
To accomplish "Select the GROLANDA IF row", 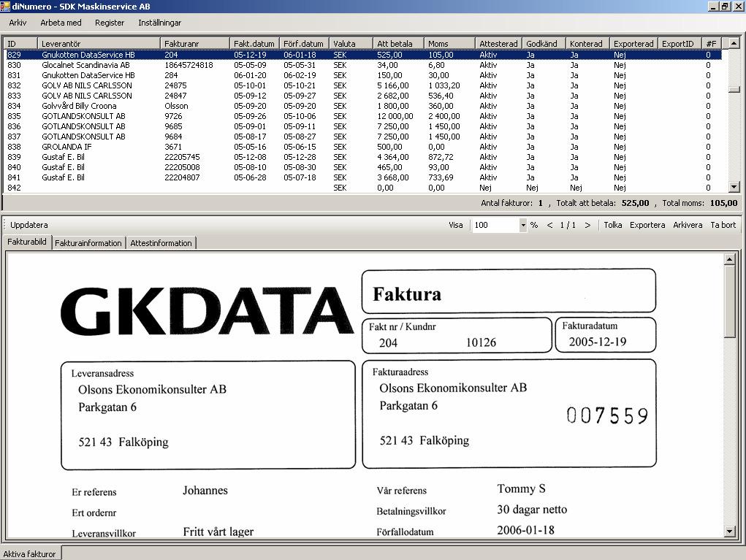I will [364, 147].
